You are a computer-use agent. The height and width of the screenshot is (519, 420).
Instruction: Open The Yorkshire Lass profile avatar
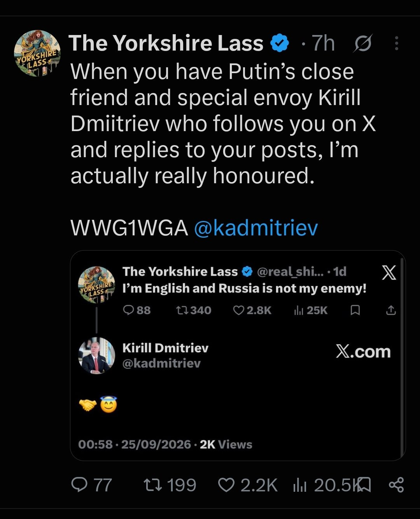37,53
